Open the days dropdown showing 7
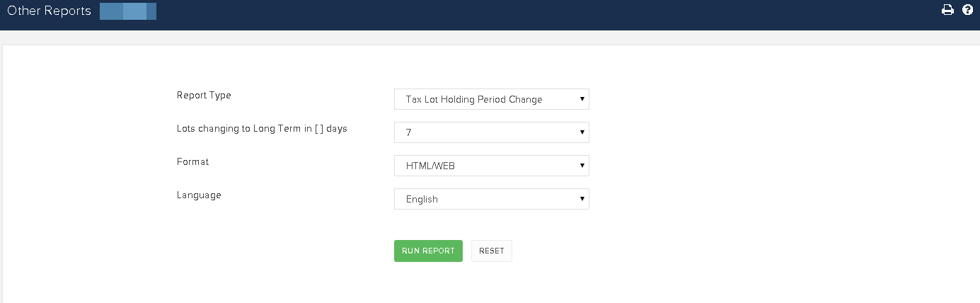The width and height of the screenshot is (980, 303). point(492,132)
